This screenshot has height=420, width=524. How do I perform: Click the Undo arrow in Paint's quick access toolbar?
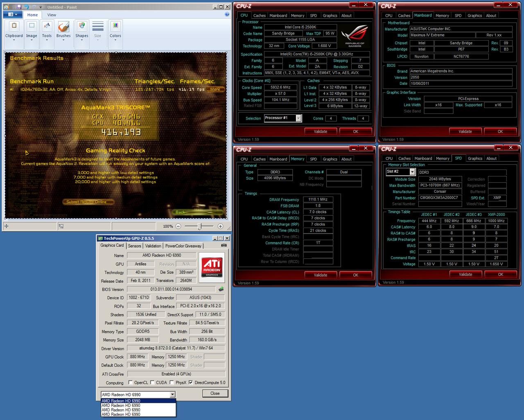(27, 7)
